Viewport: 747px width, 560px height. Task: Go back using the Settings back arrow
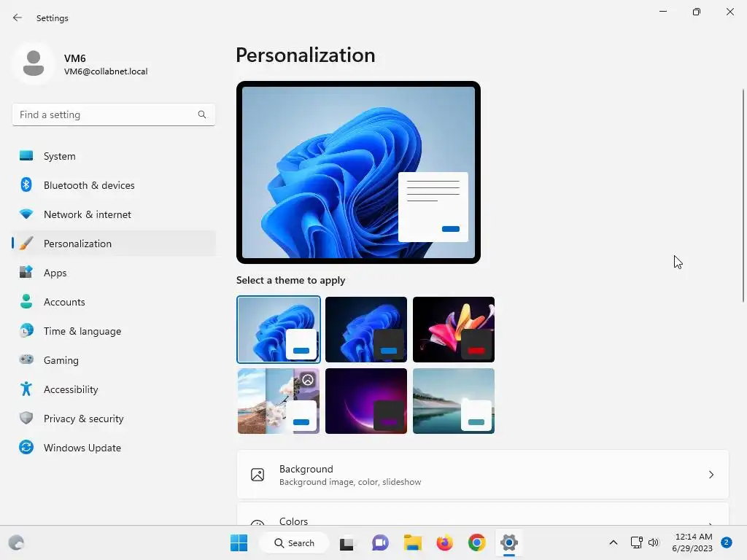pyautogui.click(x=18, y=17)
